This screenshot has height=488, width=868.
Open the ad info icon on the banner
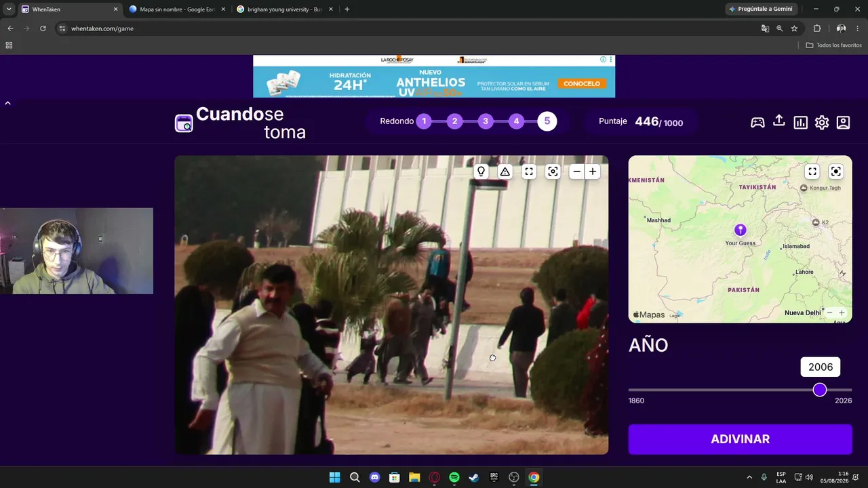click(603, 60)
